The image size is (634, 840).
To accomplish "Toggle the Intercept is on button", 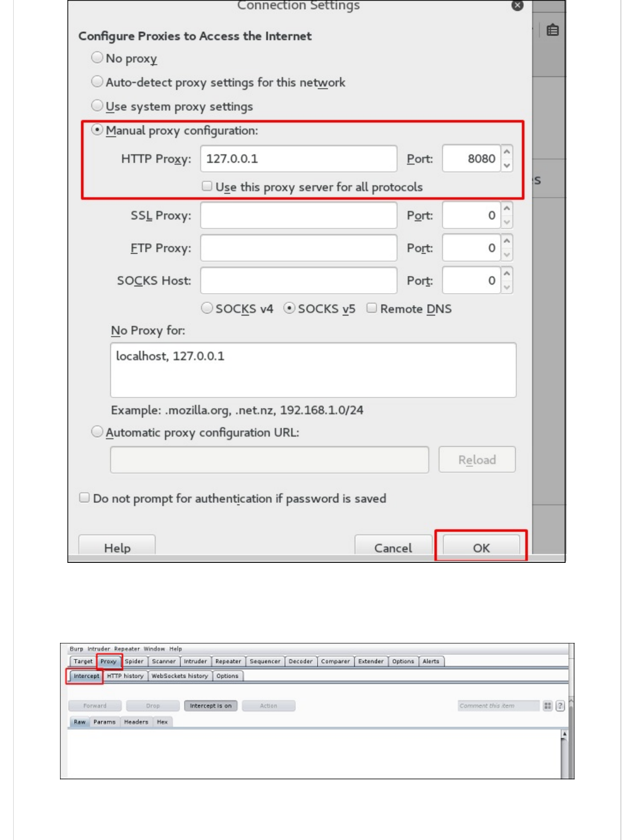I will pyautogui.click(x=211, y=706).
